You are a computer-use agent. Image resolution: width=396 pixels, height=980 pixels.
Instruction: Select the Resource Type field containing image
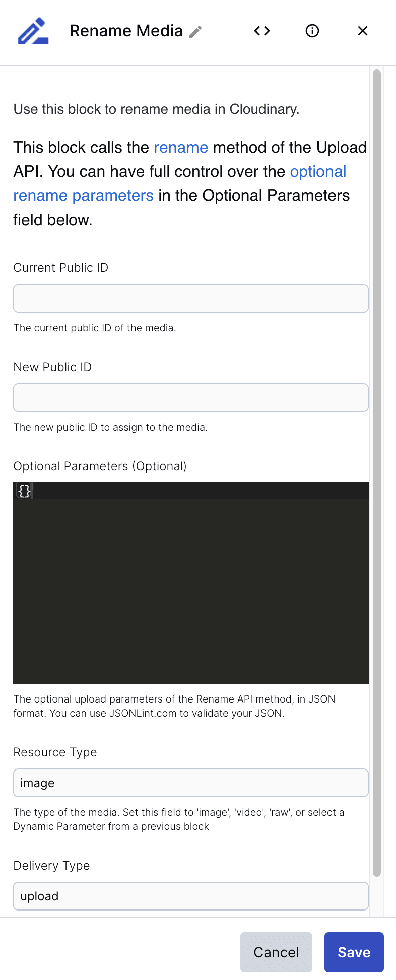click(x=191, y=783)
